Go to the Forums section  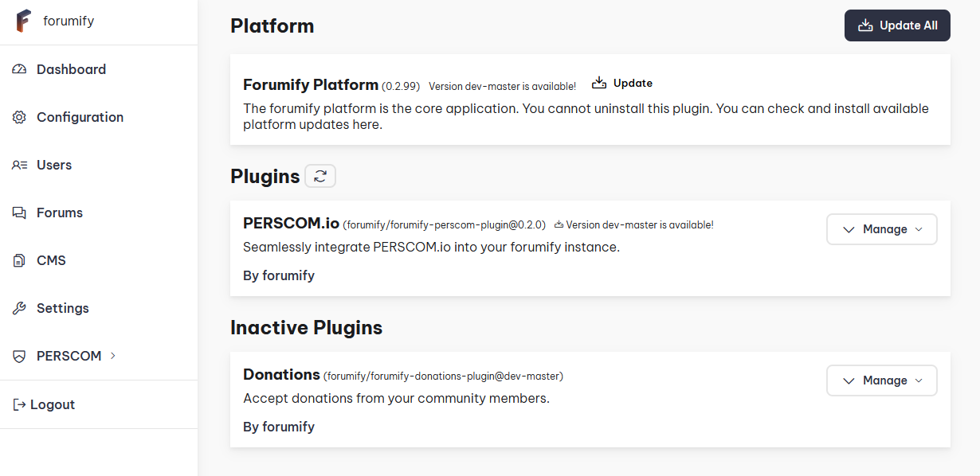coord(60,213)
